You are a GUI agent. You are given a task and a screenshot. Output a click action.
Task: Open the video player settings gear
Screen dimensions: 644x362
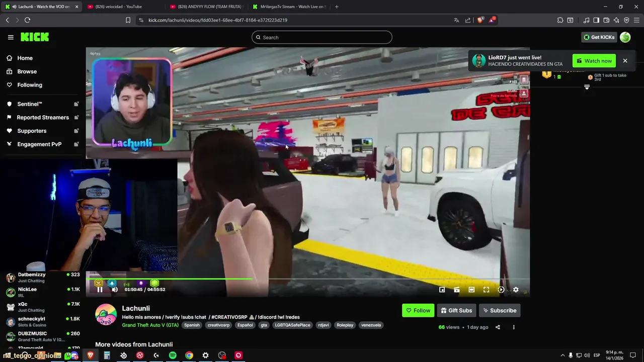[516, 290]
